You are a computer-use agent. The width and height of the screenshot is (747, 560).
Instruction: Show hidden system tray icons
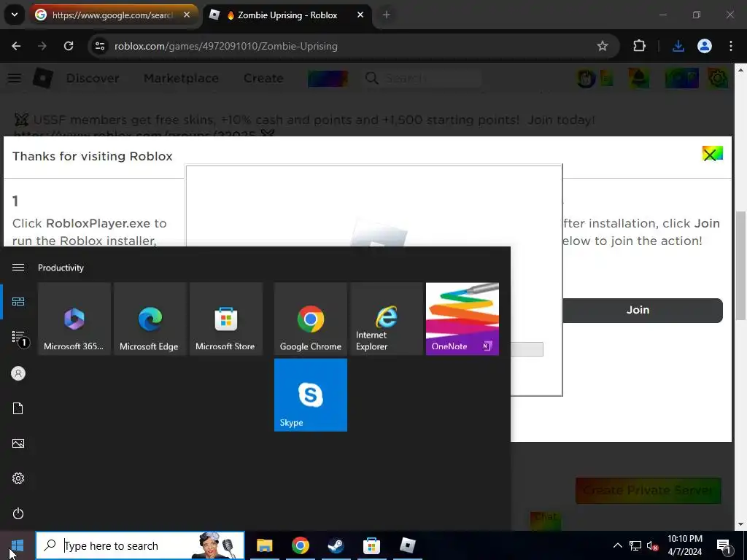(x=617, y=545)
